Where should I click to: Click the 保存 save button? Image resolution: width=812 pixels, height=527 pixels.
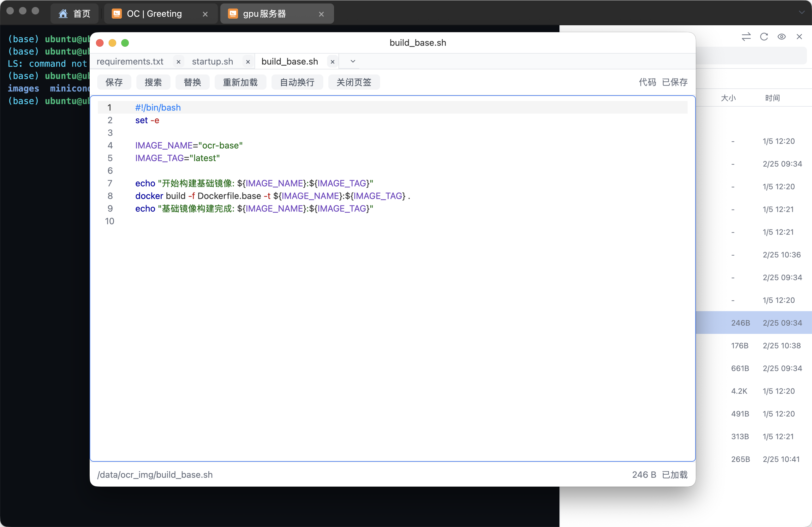114,82
